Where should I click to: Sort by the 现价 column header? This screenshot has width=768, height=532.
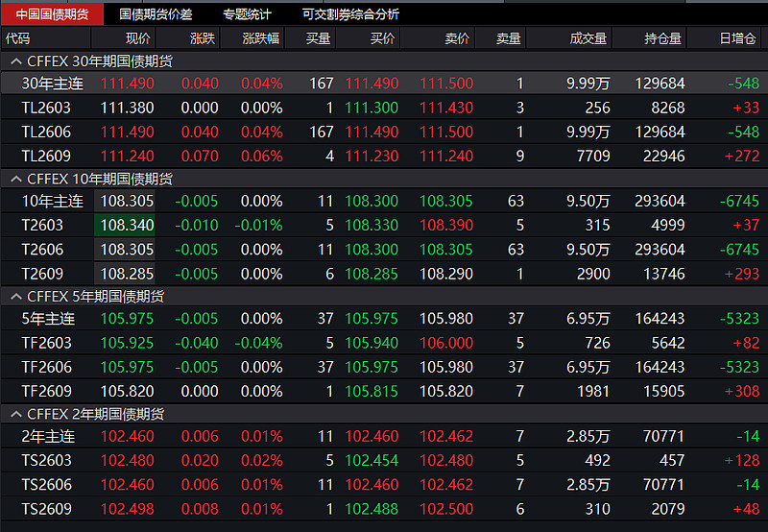click(124, 38)
